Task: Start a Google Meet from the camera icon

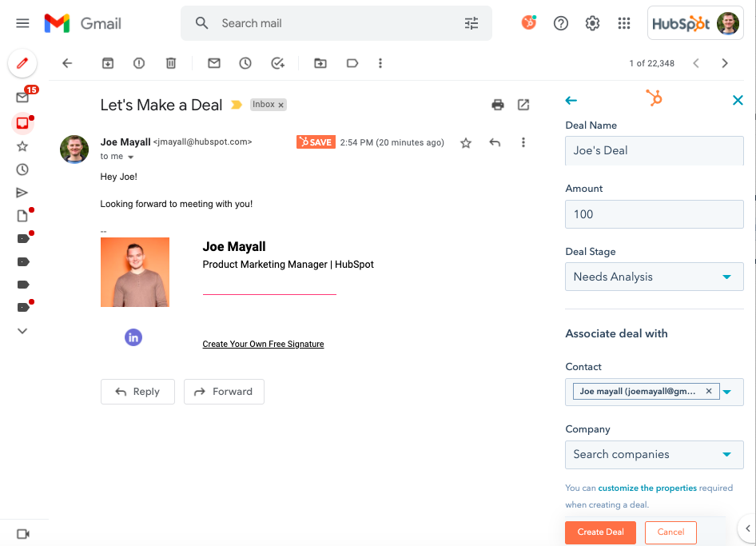Action: (x=22, y=533)
